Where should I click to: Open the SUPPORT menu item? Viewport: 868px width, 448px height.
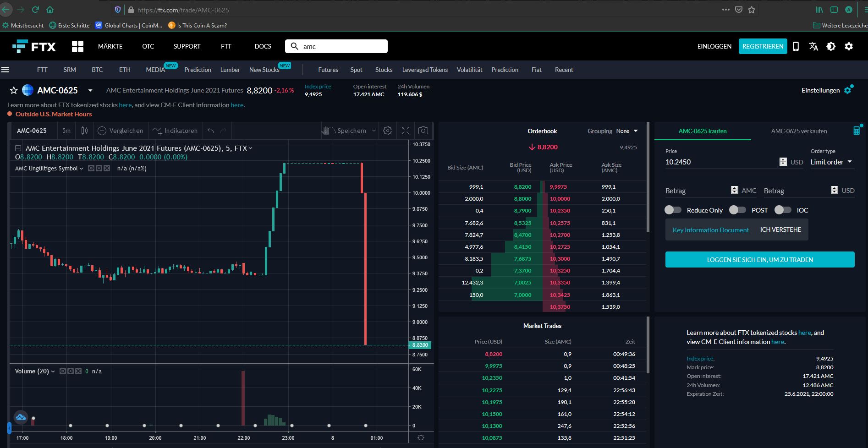[x=187, y=46]
